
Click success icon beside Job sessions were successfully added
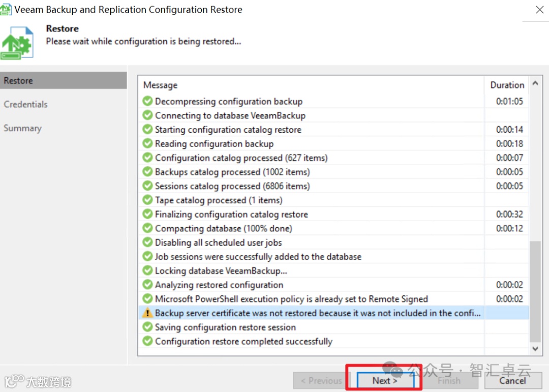point(147,256)
